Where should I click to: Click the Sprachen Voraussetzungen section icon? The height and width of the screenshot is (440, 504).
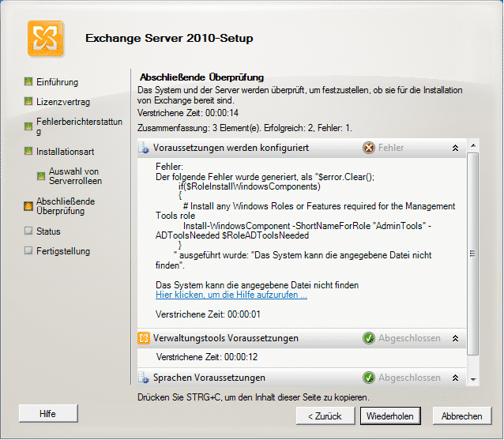pos(143,378)
